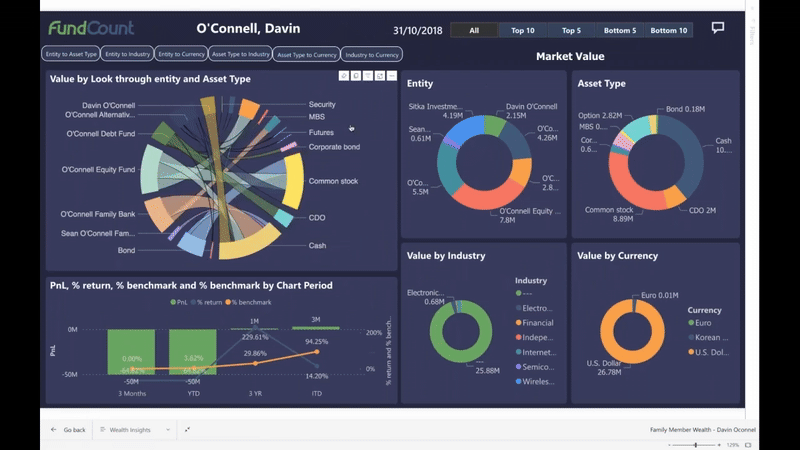Toggle the All filter option
This screenshot has width=800, height=450.
pyautogui.click(x=474, y=30)
